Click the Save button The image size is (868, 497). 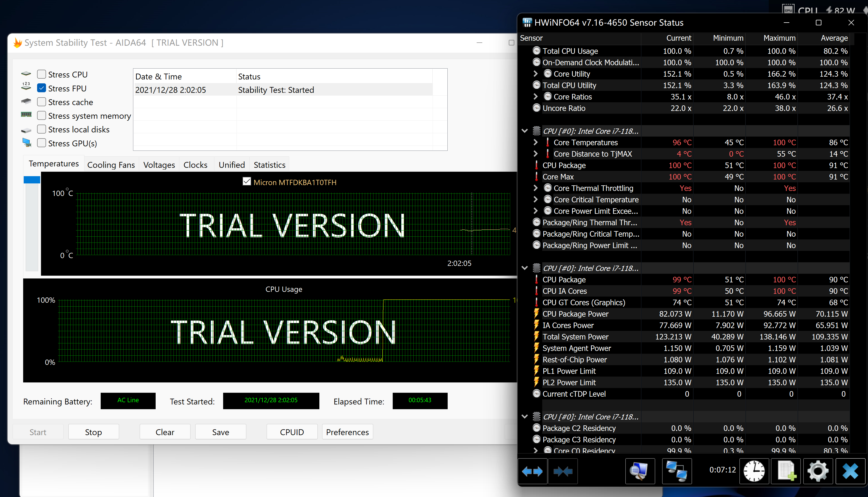point(221,432)
